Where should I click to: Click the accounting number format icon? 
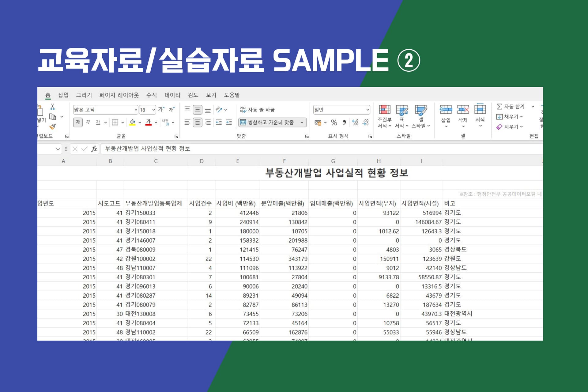point(318,123)
